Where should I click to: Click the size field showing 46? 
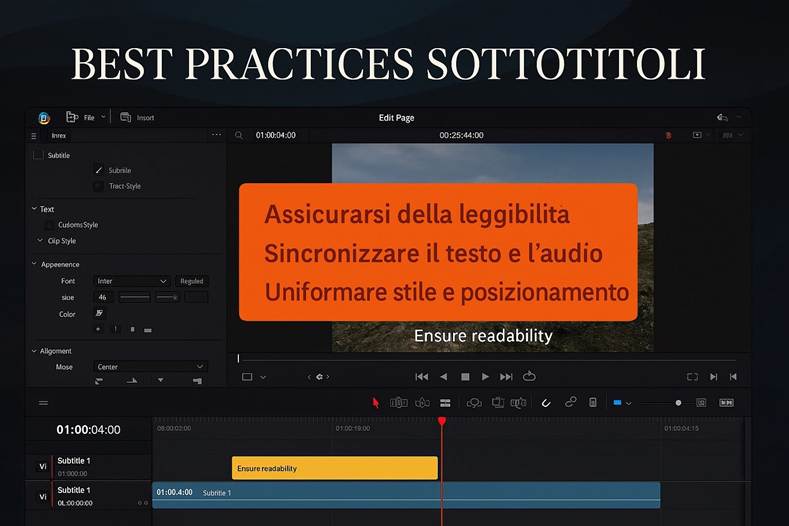point(103,297)
